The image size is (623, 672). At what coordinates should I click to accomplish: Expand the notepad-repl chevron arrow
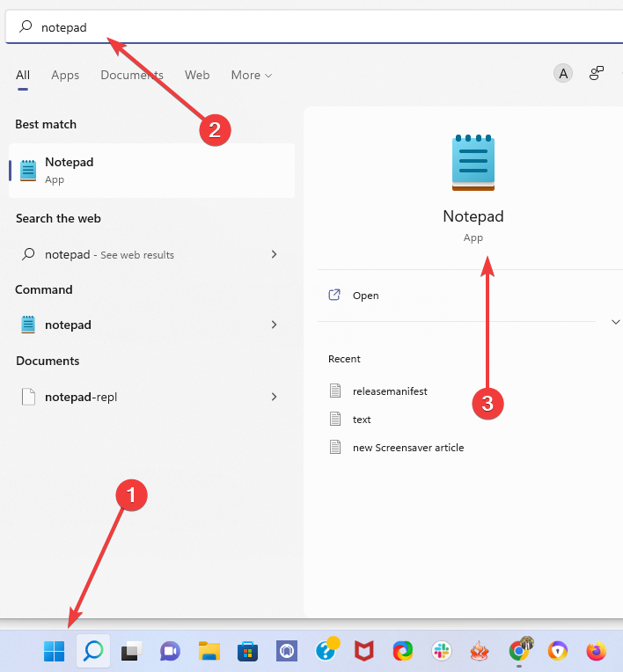point(274,397)
